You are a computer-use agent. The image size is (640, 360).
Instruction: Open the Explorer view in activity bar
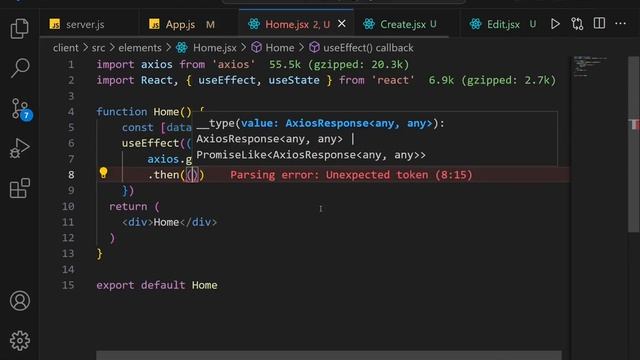19,28
